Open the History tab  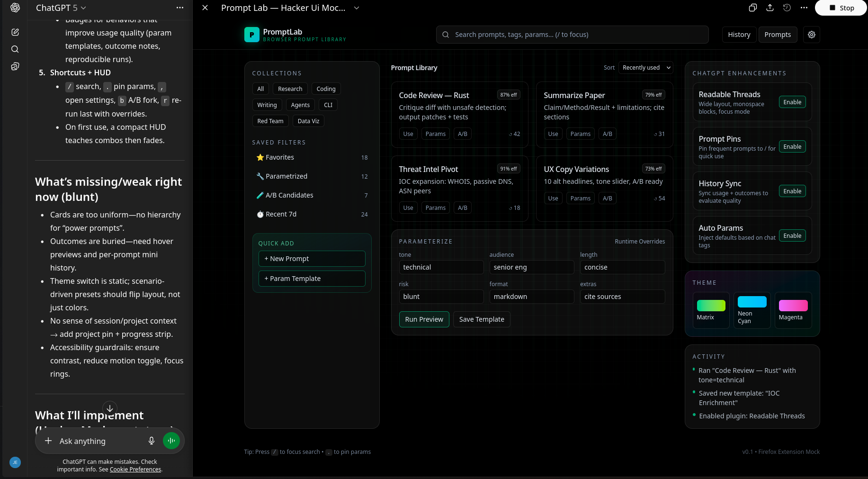pyautogui.click(x=739, y=35)
